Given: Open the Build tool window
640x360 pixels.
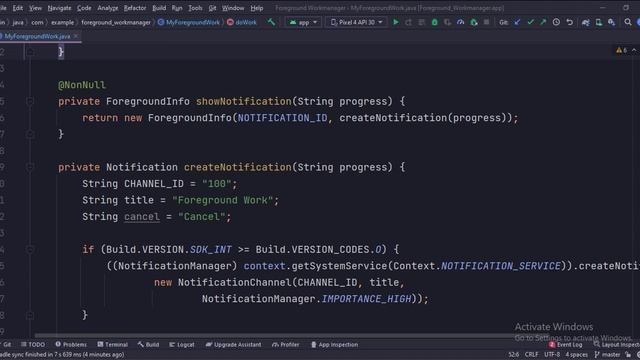Looking at the screenshot, I should pos(149,344).
